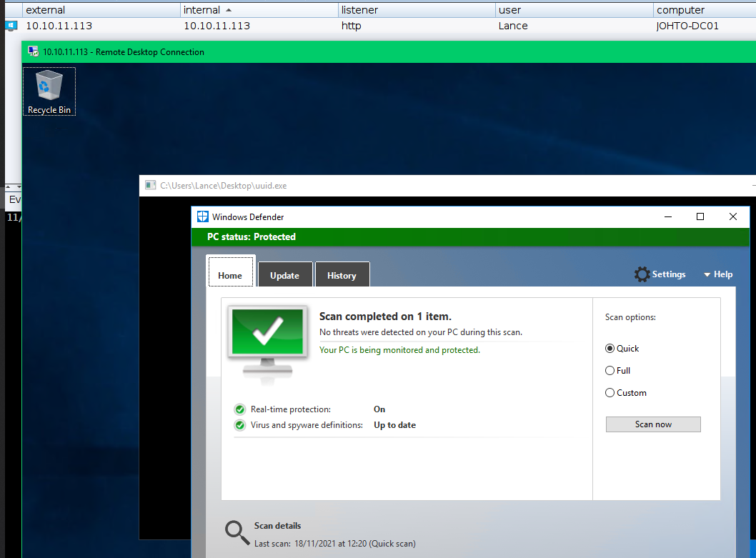Screen dimensions: 756x558
Task: Click the Remote Desktop Connection title bar
Action: pos(389,52)
